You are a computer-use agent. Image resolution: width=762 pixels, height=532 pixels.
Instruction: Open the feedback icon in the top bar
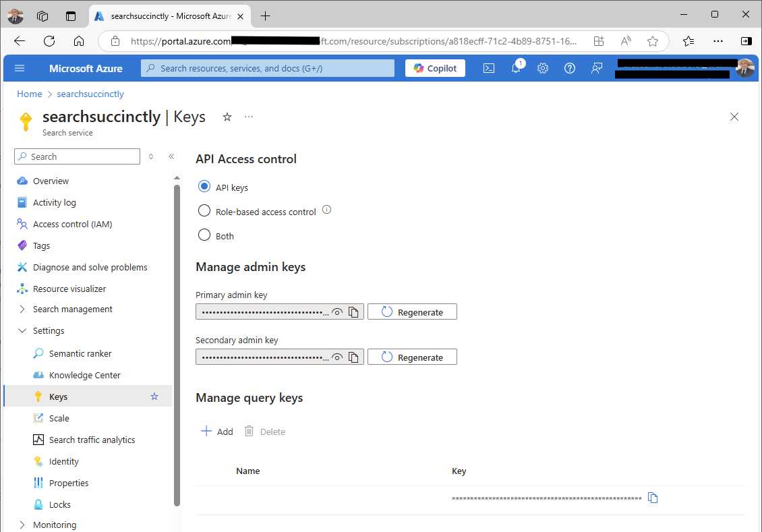pyautogui.click(x=597, y=67)
